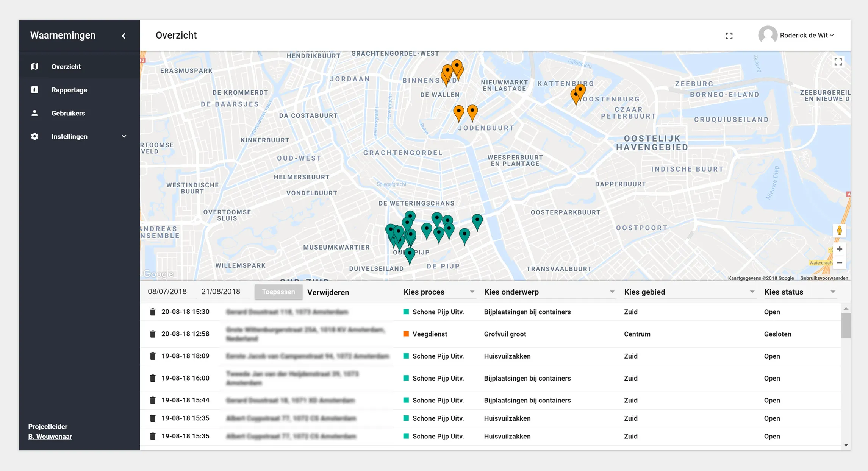Zoom in on the map
Screen dimensions: 868x471
pyautogui.click(x=840, y=249)
